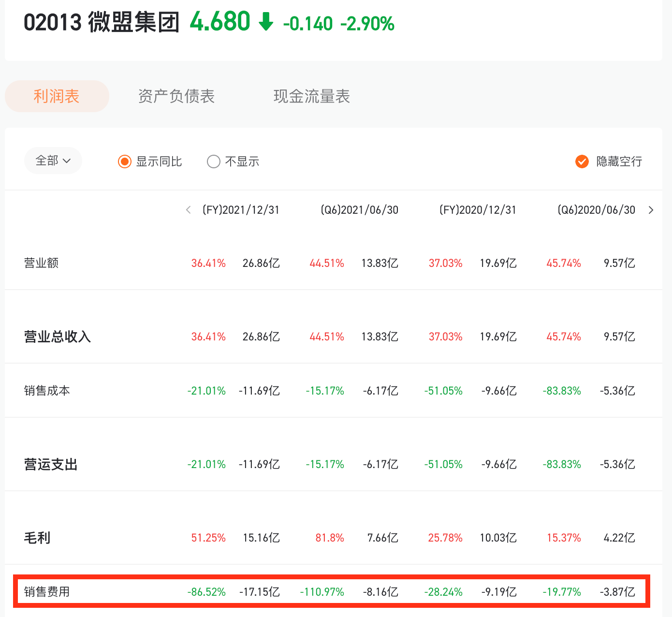The height and width of the screenshot is (617, 672).
Task: Click the 销售成本 row label
Action: coord(47,391)
